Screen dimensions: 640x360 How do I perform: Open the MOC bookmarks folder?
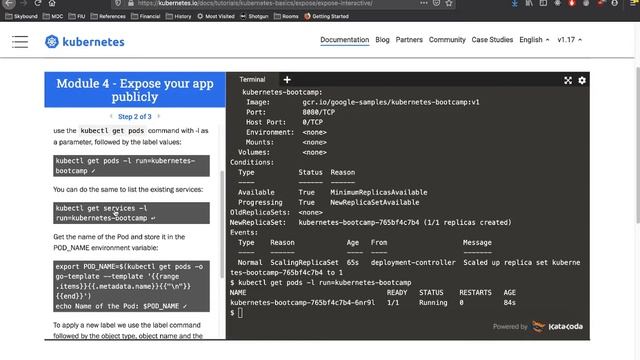coord(53,16)
